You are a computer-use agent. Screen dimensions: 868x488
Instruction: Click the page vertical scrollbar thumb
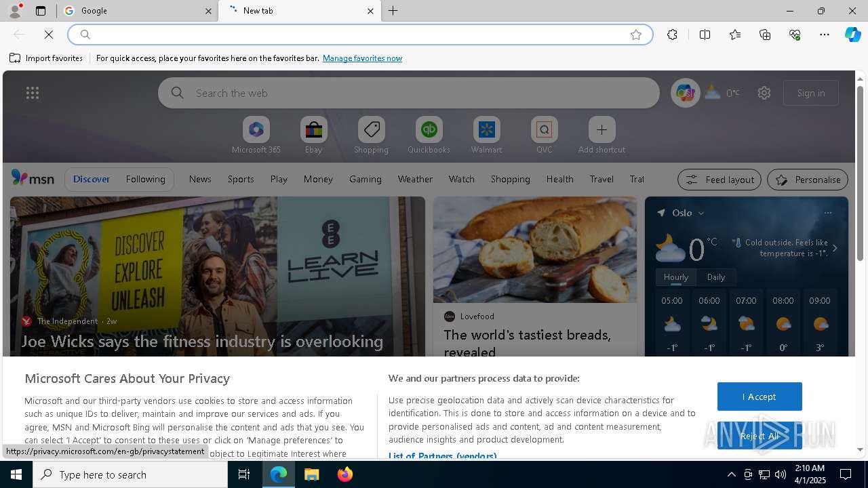point(860,173)
